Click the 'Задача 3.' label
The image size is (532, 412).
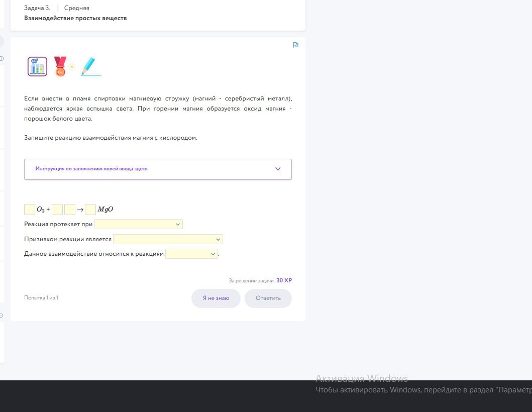pos(37,8)
